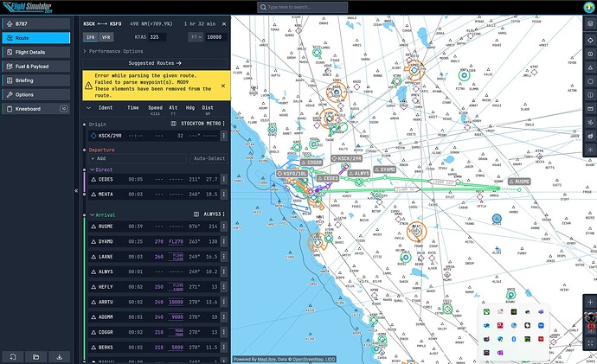Click the KSFO/10L label on map
This screenshot has width=597, height=364.
pyautogui.click(x=292, y=174)
